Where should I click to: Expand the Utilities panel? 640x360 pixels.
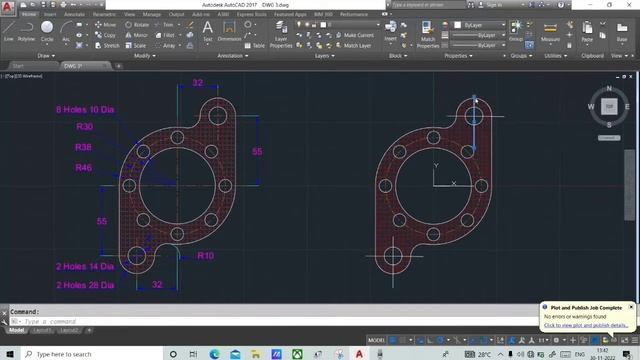[556, 56]
